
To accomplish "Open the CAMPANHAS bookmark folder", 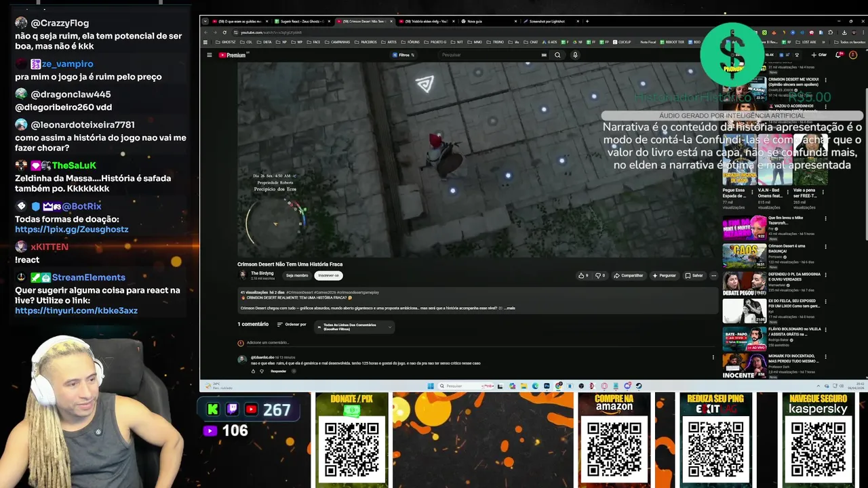I will coord(337,42).
